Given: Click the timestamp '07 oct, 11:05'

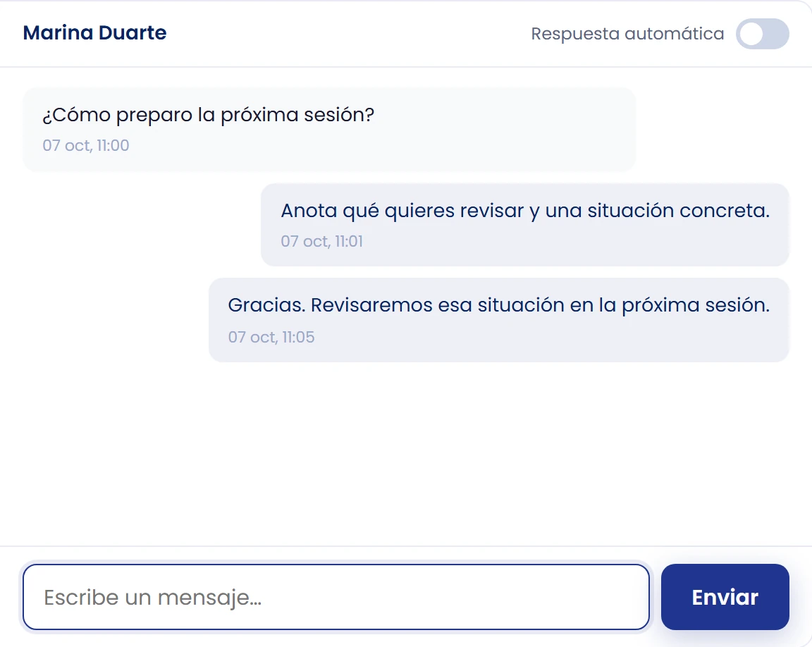Looking at the screenshot, I should (271, 337).
